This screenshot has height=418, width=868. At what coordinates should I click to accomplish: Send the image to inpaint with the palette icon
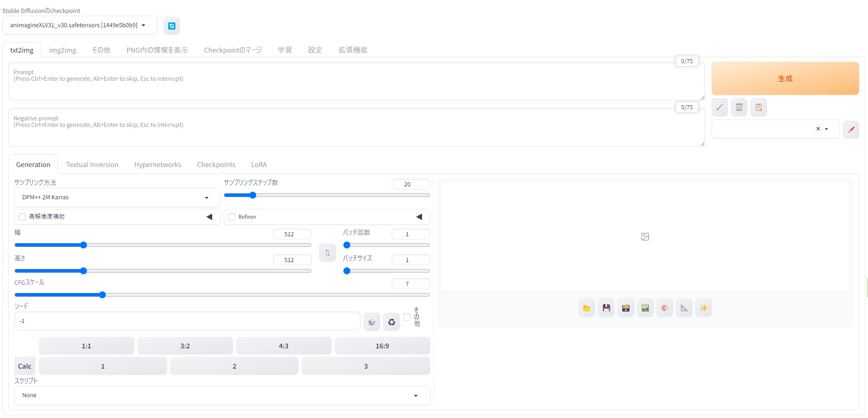point(665,308)
